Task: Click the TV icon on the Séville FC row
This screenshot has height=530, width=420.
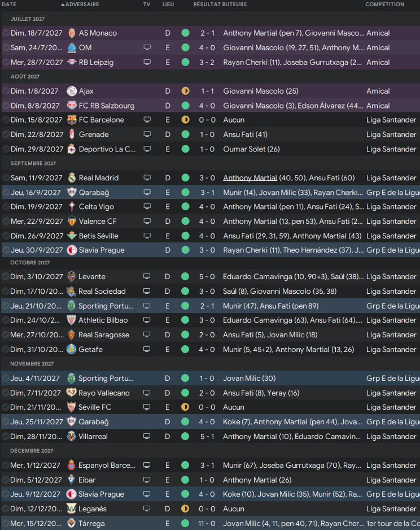Action: click(147, 407)
